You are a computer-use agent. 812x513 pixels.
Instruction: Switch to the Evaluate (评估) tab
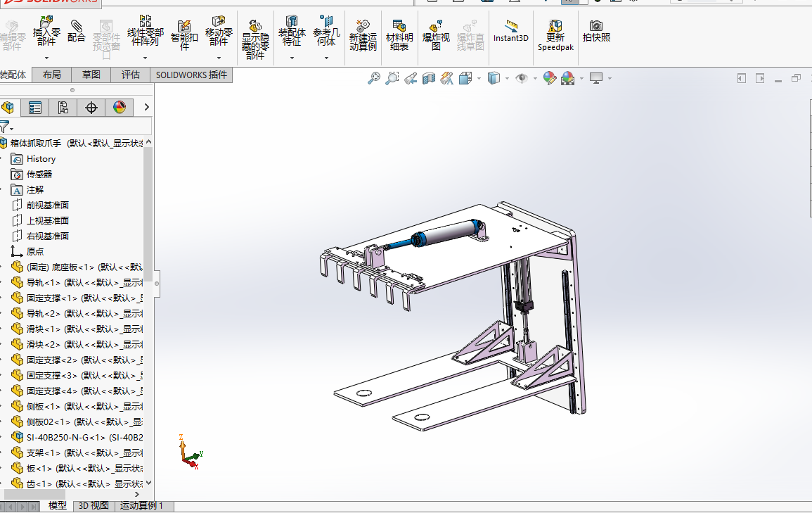[x=131, y=75]
